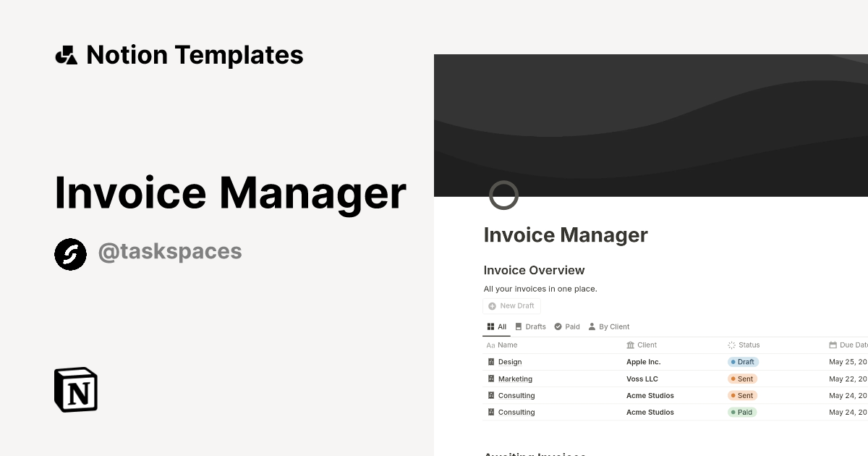Click the dark wavy cover image

(651, 123)
